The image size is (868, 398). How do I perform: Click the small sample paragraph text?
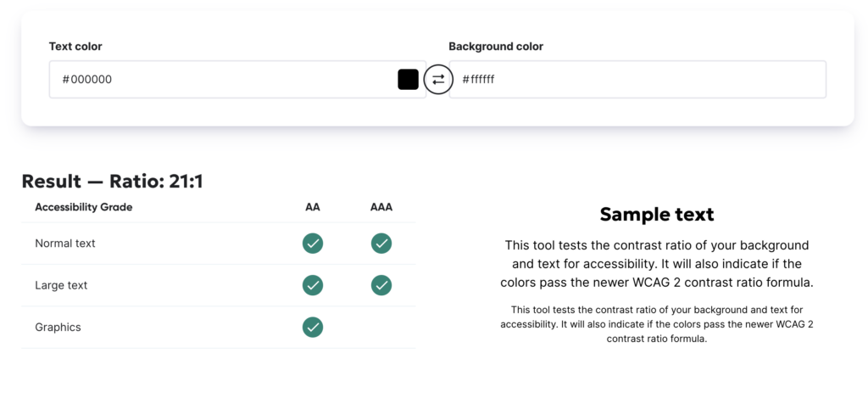657,323
